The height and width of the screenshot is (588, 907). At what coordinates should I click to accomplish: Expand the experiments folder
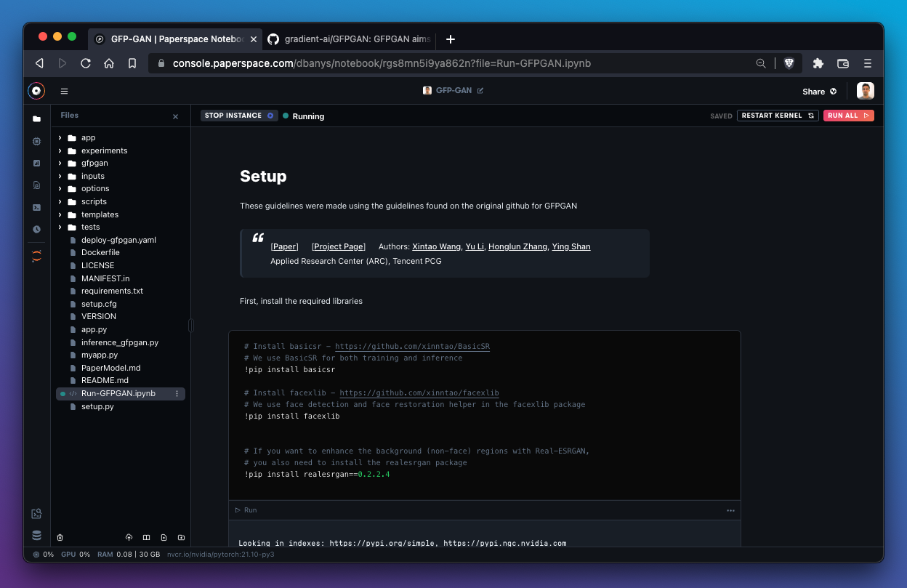point(60,150)
